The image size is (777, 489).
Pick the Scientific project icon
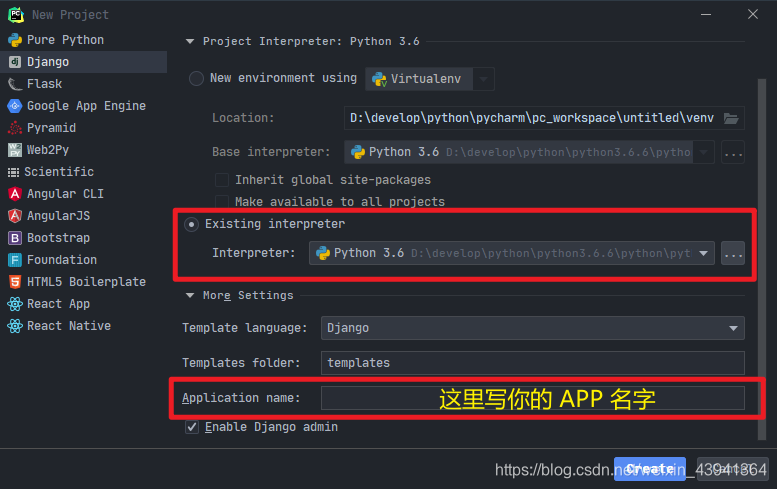click(13, 172)
